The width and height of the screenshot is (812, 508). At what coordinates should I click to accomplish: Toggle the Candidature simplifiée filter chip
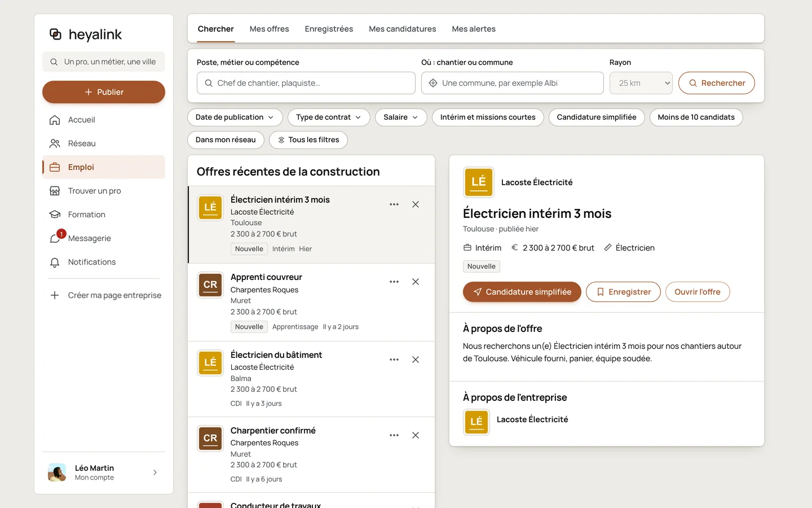[597, 117]
